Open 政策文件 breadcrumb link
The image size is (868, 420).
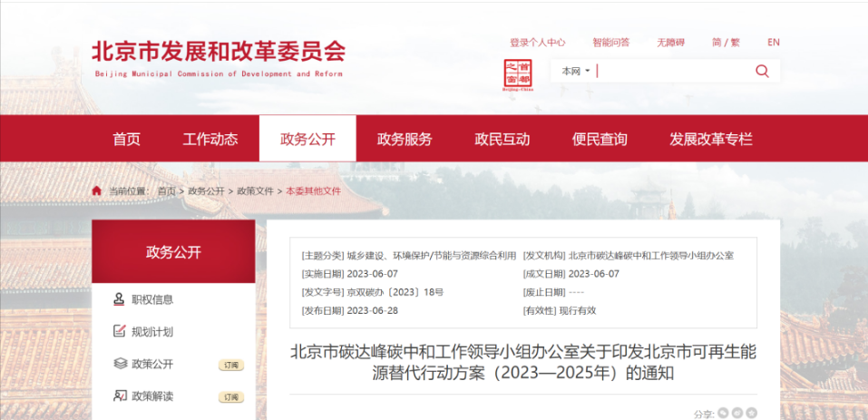255,191
